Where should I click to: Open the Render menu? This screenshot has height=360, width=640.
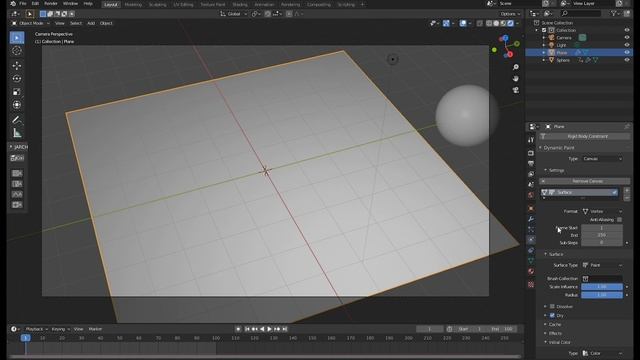(51, 4)
